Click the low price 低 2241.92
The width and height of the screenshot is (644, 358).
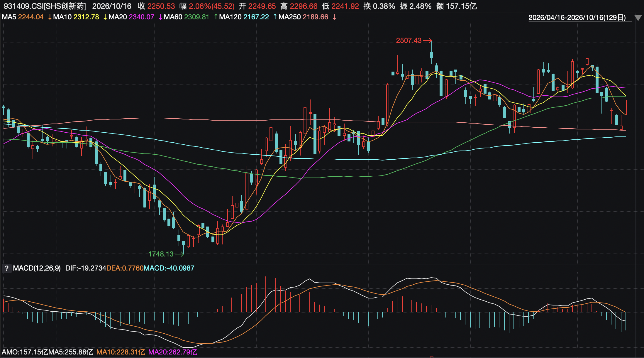pyautogui.click(x=340, y=6)
